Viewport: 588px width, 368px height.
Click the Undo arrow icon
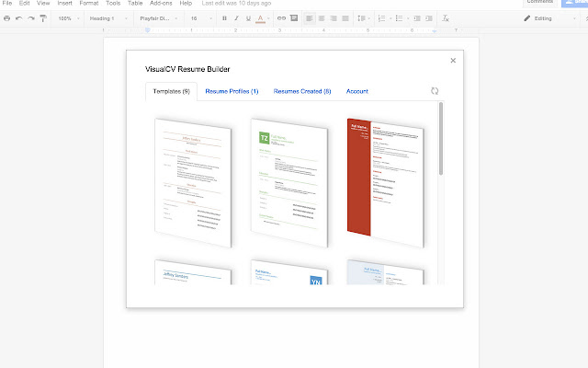(18, 18)
